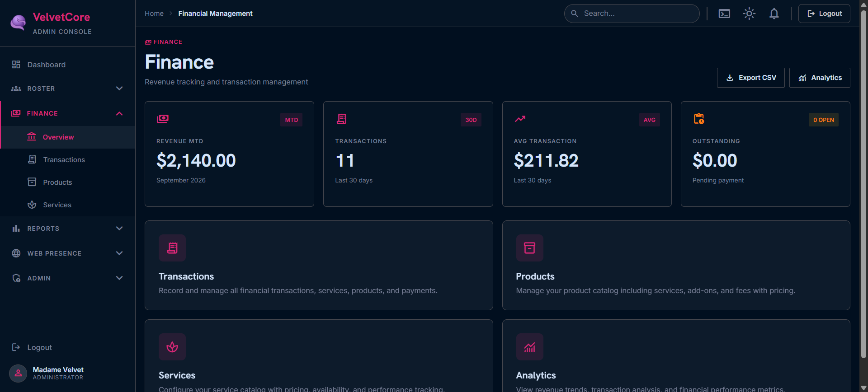The height and width of the screenshot is (392, 868).
Task: Click the Web Presence globe icon
Action: pos(16,253)
